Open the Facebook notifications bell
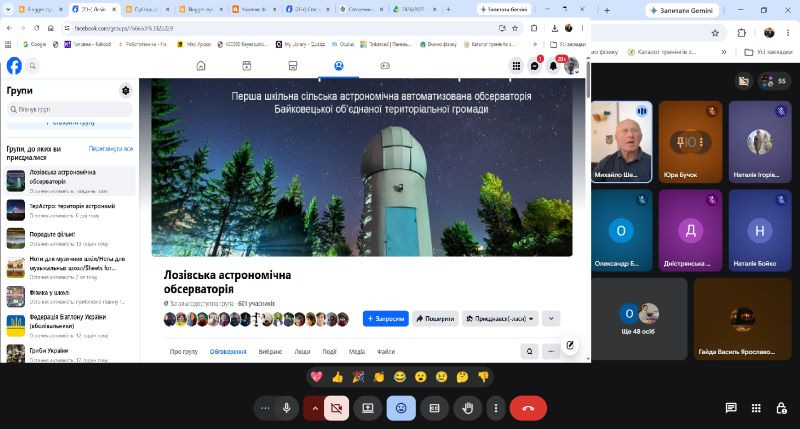 click(553, 66)
